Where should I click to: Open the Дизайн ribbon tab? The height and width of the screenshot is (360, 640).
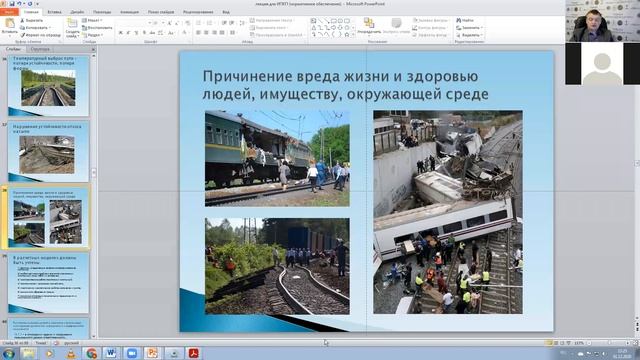click(x=77, y=12)
